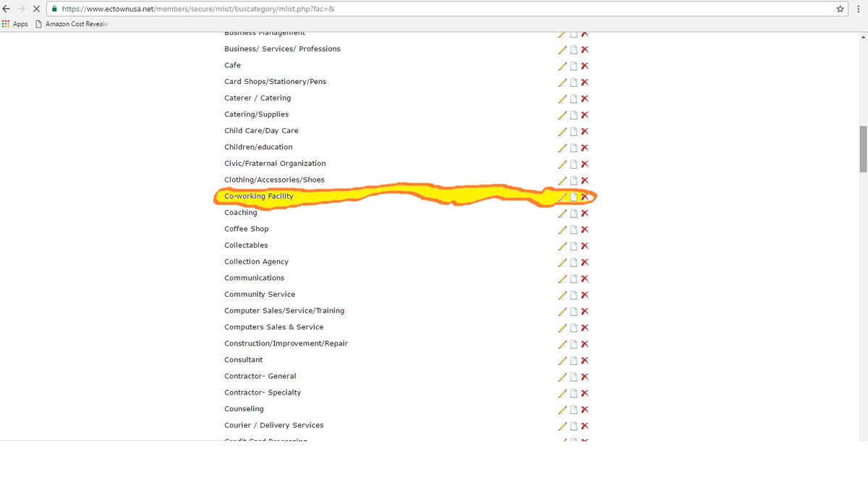Delete the Catering/Supplies category
This screenshot has width=868, height=480.
click(584, 115)
